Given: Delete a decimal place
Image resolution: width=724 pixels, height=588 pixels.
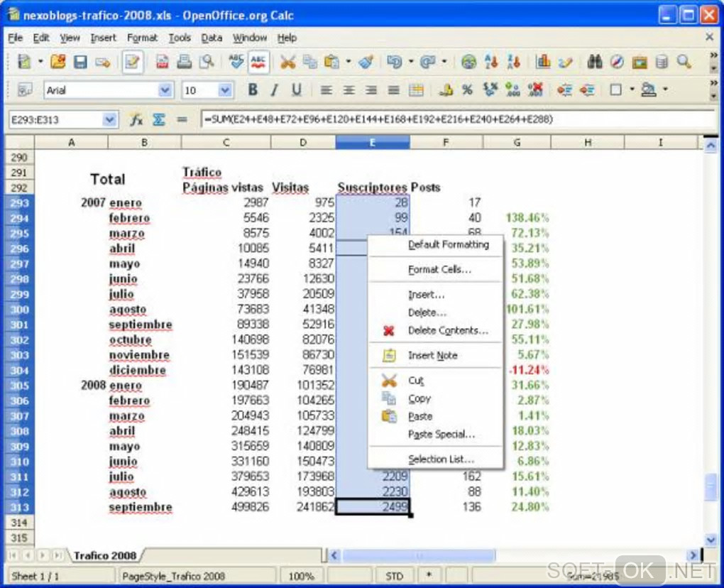Looking at the screenshot, I should 535,89.
